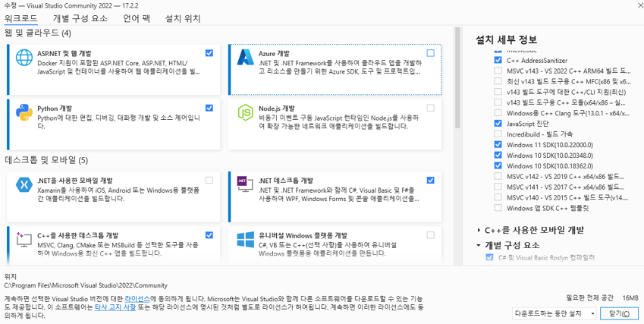644x324 pixels.
Task: Click the 데스크톱 및 모바일 (5) heading
Action: 46,160
